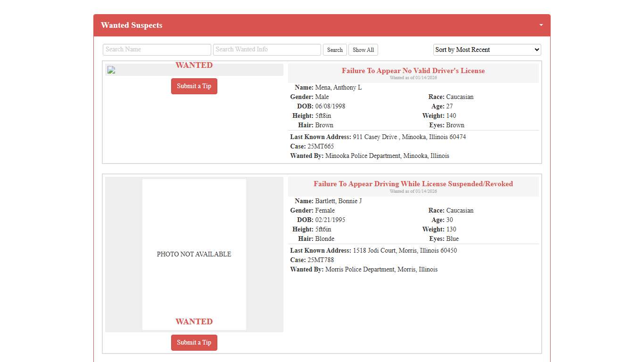Click the name Bartlett, Bonnie J
644x362 pixels.
pos(338,201)
